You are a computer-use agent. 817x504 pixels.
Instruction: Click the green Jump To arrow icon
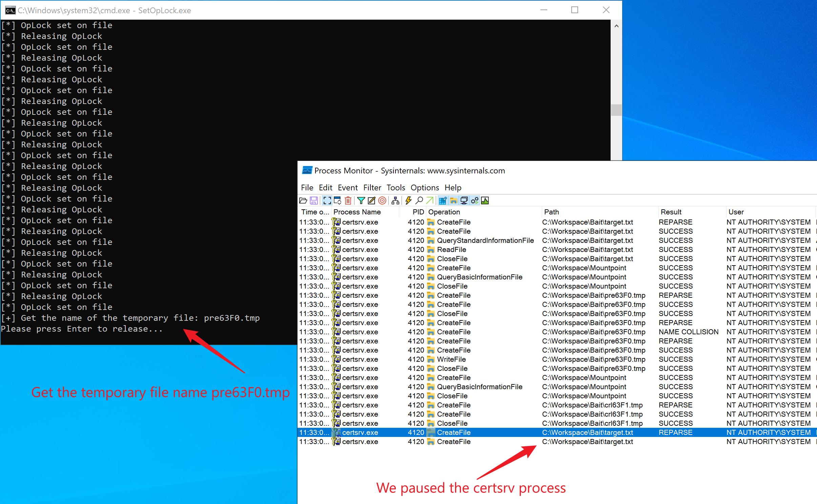click(430, 201)
